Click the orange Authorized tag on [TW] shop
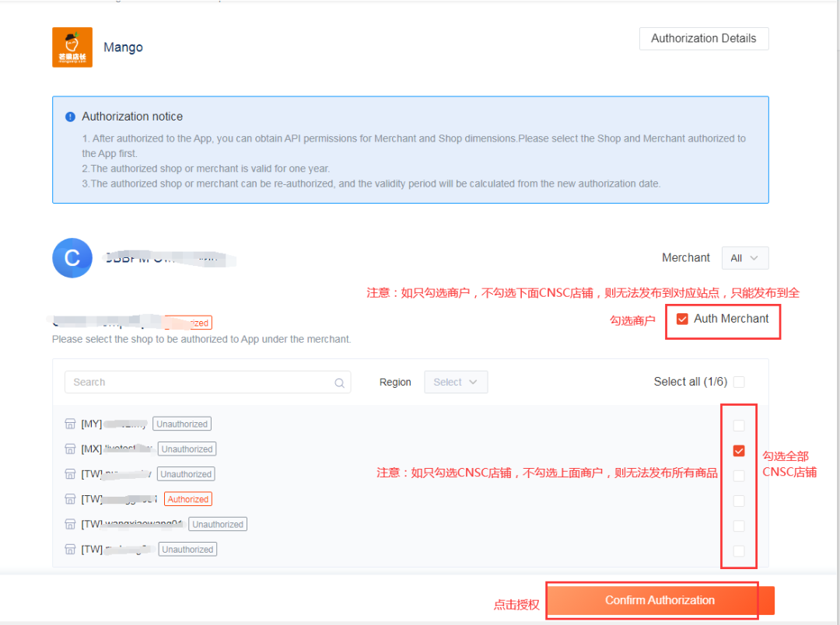Image resolution: width=840 pixels, height=625 pixels. click(188, 499)
